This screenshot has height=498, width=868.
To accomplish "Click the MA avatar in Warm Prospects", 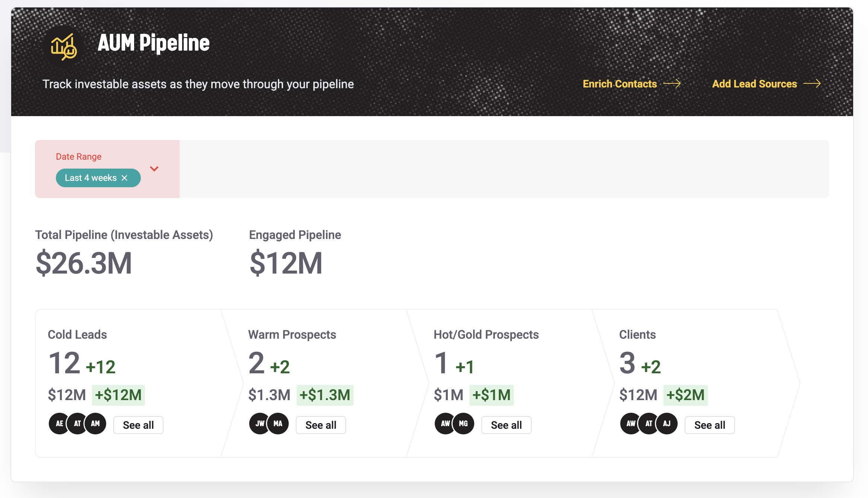I will pos(278,424).
